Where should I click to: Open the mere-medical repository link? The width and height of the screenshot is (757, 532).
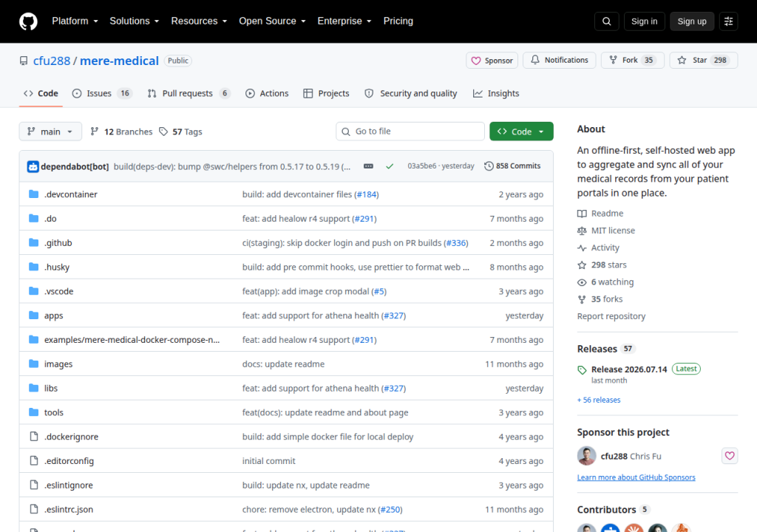119,61
